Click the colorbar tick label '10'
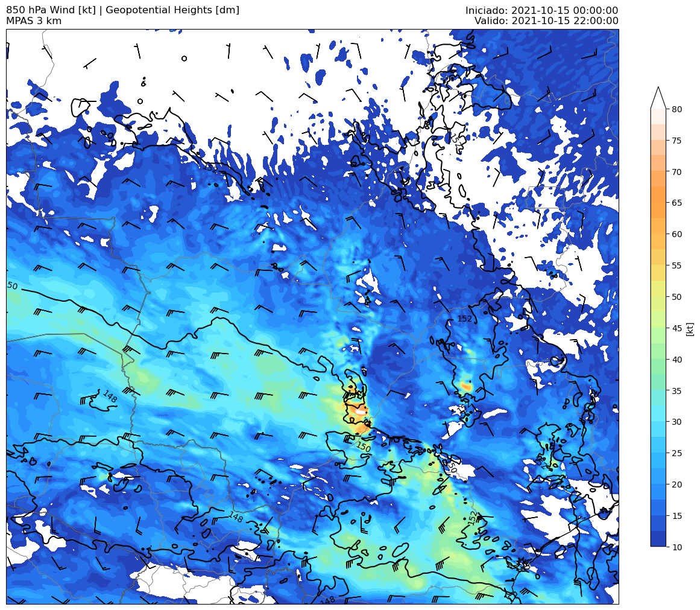Screen dimensions: 700x610 click(676, 547)
